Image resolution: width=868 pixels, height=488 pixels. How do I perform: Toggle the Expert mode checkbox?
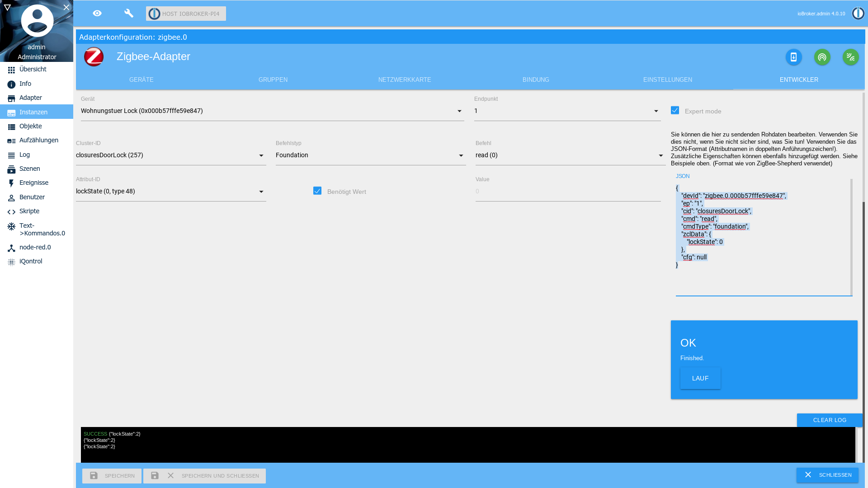click(x=675, y=110)
